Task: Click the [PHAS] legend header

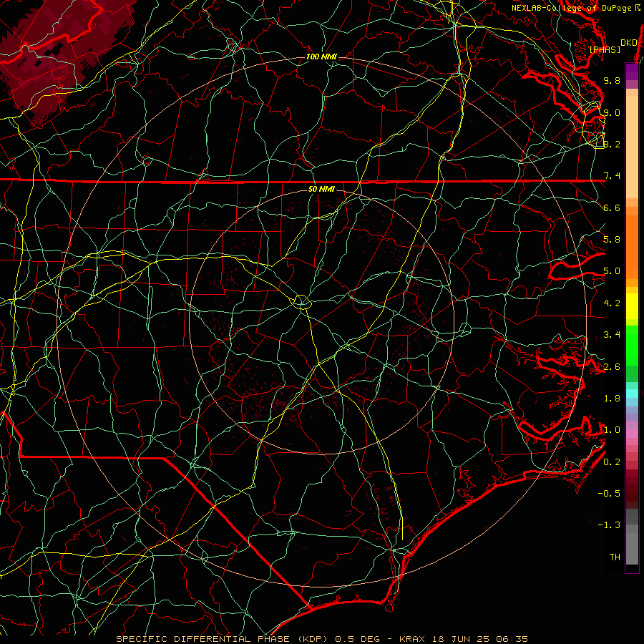Action: coord(605,49)
